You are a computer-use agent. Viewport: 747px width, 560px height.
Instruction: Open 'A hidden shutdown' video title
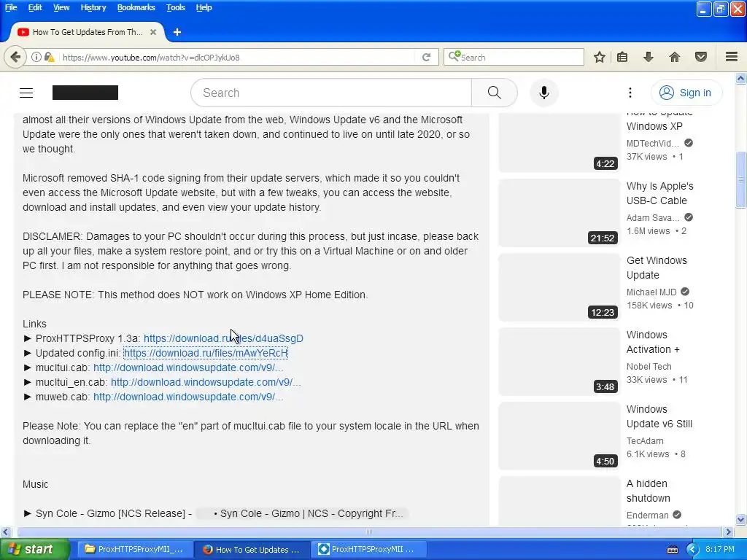649,491
